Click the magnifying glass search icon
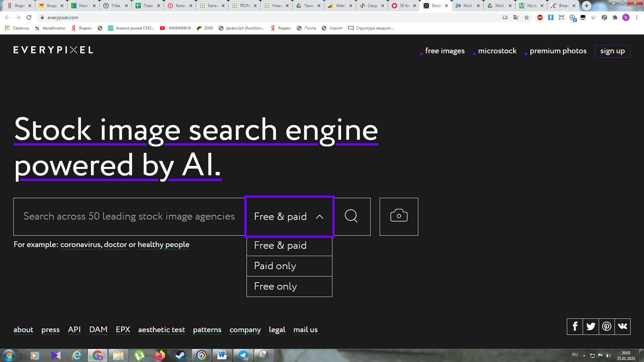This screenshot has width=644, height=362. (351, 216)
